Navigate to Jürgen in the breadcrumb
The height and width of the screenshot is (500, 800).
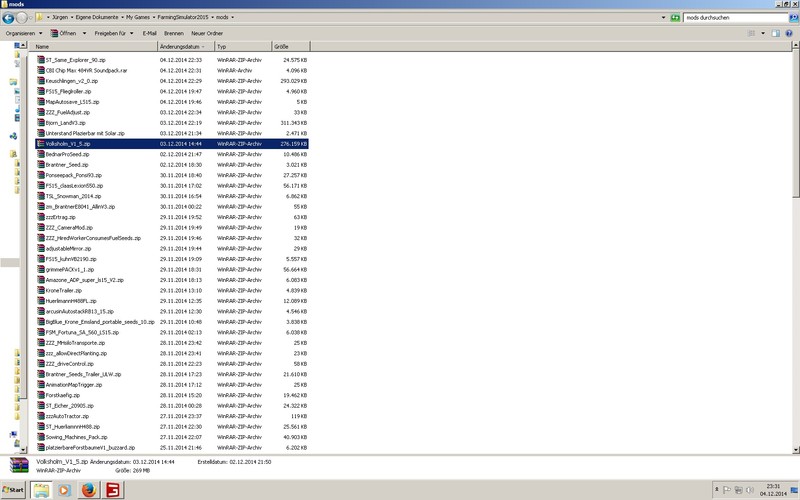click(60, 17)
